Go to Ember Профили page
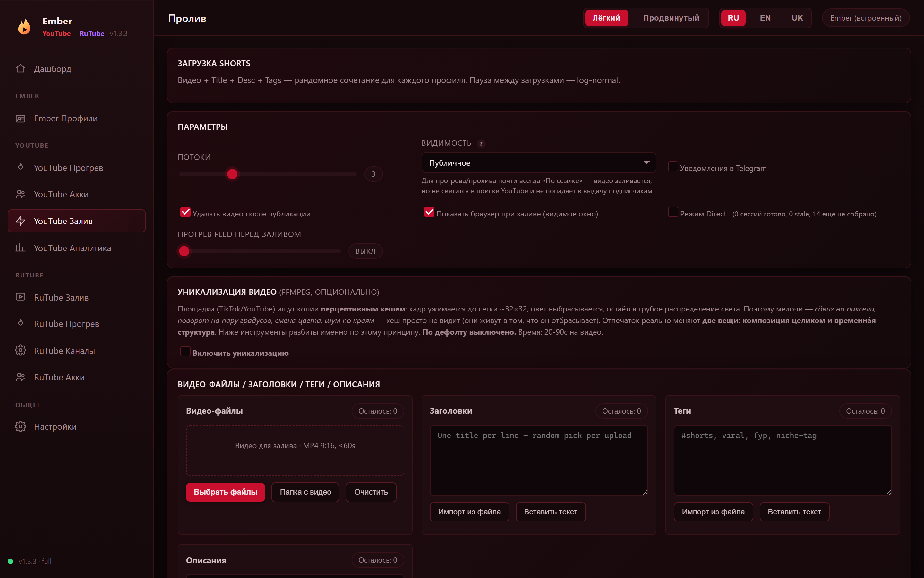Viewport: 924px width, 578px height. click(x=76, y=118)
